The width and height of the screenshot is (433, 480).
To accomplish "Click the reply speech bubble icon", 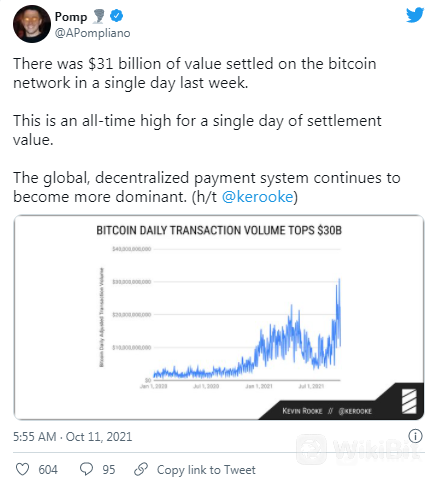I will [x=87, y=469].
